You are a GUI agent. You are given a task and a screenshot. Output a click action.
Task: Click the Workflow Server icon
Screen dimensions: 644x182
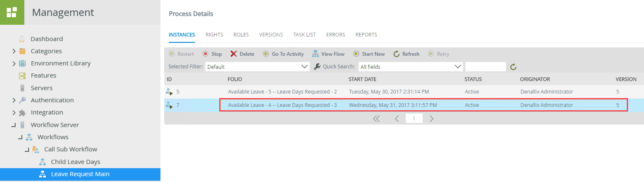coord(22,125)
